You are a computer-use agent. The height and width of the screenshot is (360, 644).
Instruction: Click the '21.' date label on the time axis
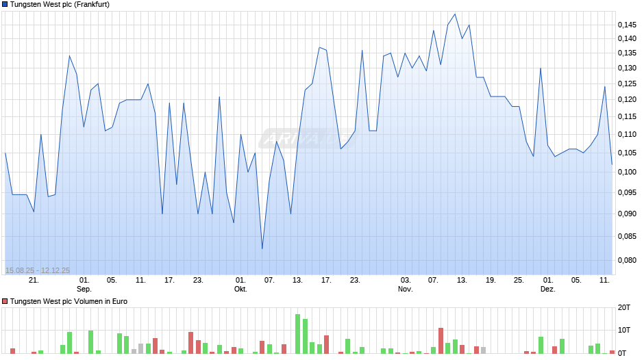tap(34, 281)
